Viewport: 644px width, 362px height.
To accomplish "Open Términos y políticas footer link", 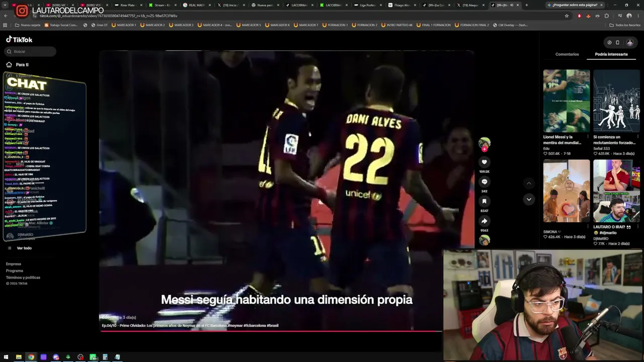I will click(23, 278).
